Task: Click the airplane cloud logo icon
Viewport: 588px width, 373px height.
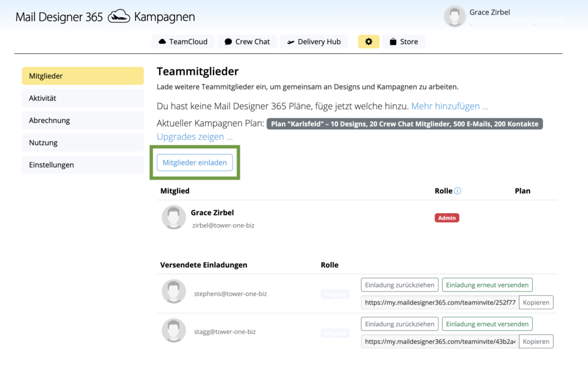Action: (119, 17)
